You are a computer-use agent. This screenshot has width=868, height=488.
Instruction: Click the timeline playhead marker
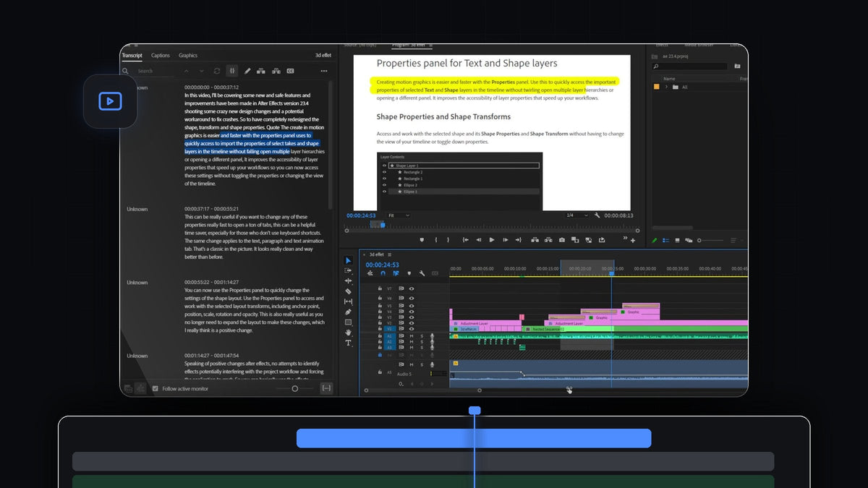(x=611, y=273)
